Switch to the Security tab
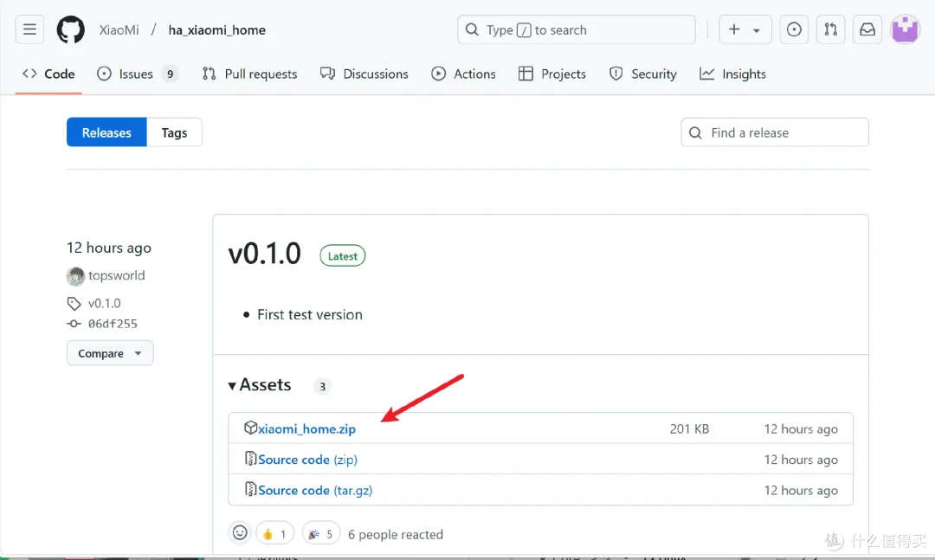The image size is (935, 560). pyautogui.click(x=642, y=74)
